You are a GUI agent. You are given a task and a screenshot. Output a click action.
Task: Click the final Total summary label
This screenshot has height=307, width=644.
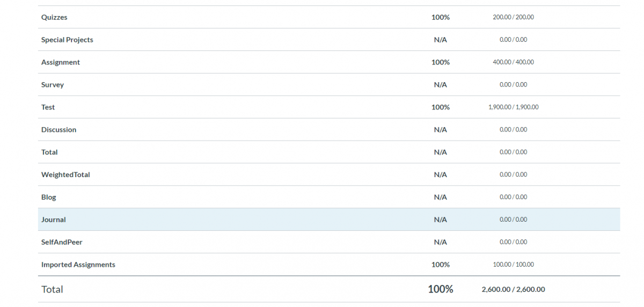[52, 289]
